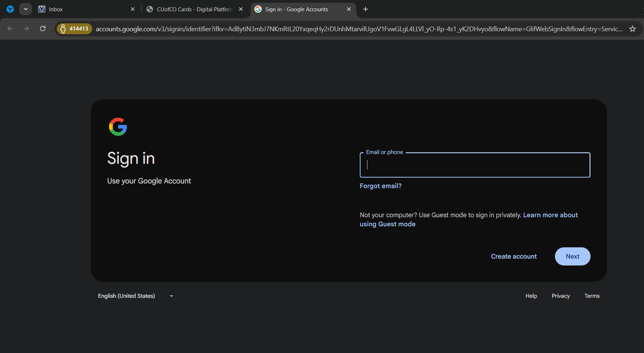
Task: Close the Sign in - Google Accounts tab
Action: [x=349, y=9]
